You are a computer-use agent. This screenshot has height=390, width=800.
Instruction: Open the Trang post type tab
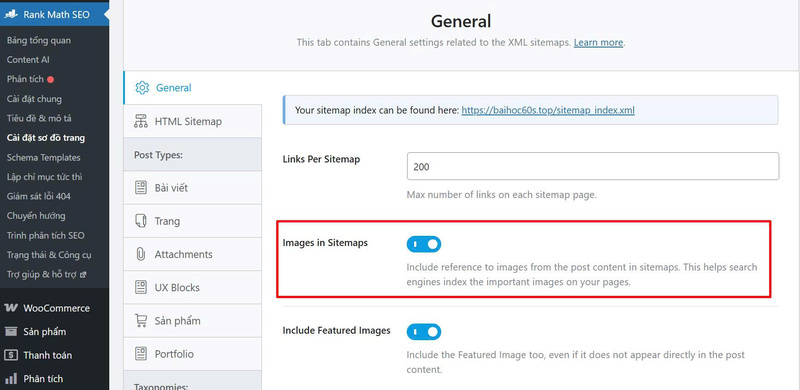coord(192,221)
